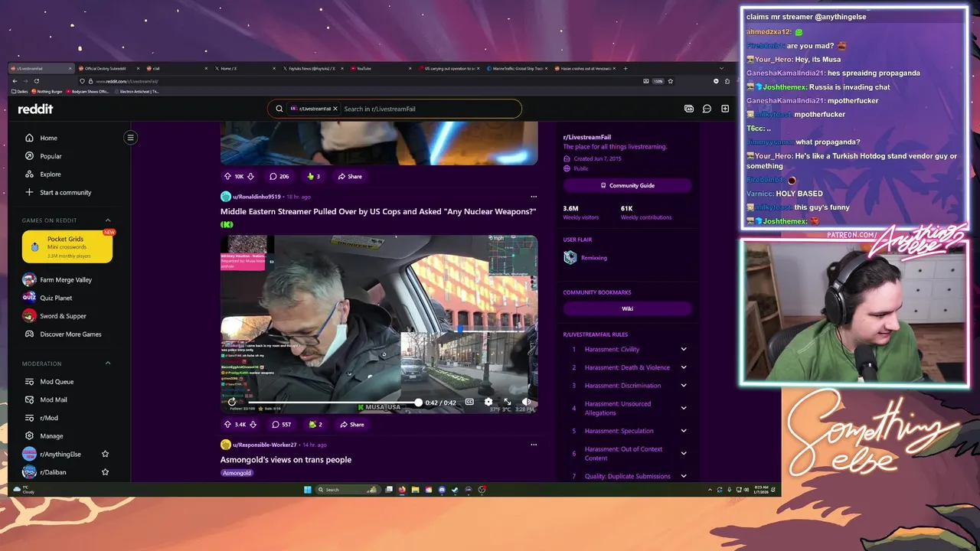The width and height of the screenshot is (980, 551).
Task: Open Farm Merge Valley game
Action: tap(67, 280)
